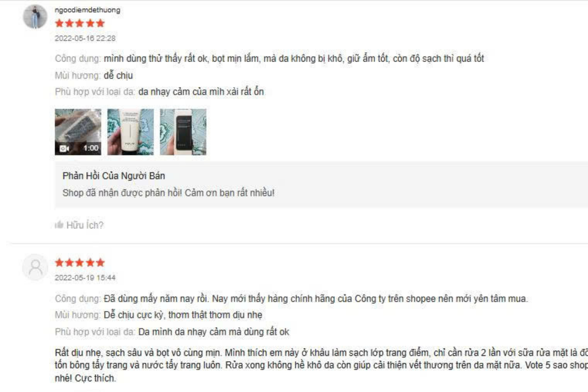This screenshot has width=588, height=392.
Task: Click the "Phản Hồi Của Người Bán" heading
Action: (x=114, y=176)
